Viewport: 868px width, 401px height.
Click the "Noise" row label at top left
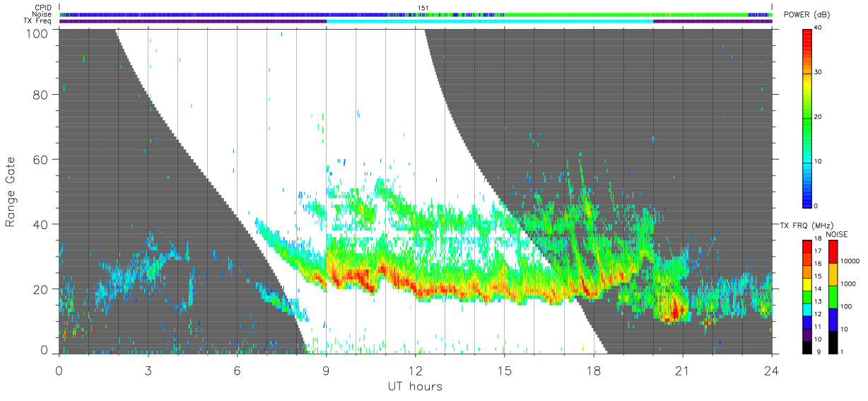click(x=43, y=14)
